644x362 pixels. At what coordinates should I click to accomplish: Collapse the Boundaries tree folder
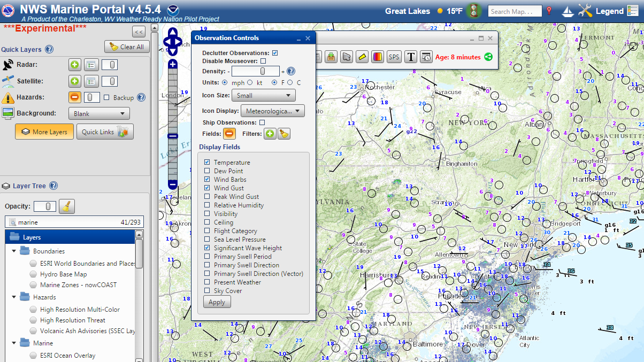click(x=14, y=251)
